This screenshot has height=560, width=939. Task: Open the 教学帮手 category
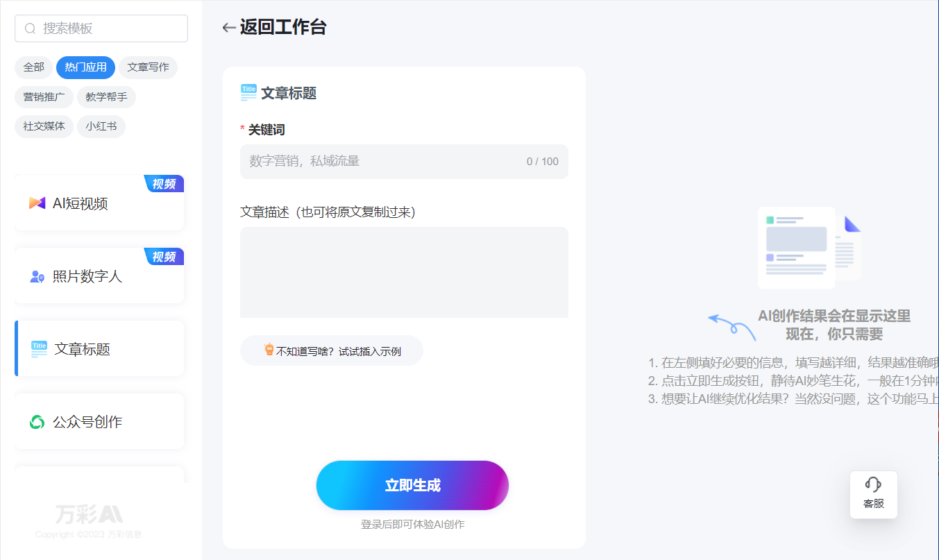coord(106,97)
